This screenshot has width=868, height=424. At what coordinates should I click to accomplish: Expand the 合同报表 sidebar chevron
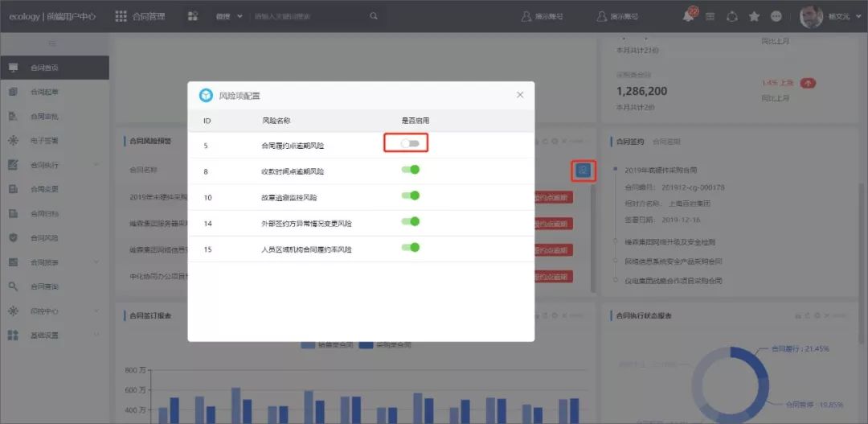click(97, 262)
